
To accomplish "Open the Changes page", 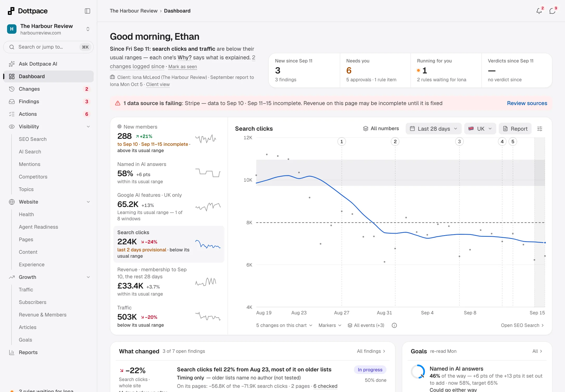I will (48, 89).
